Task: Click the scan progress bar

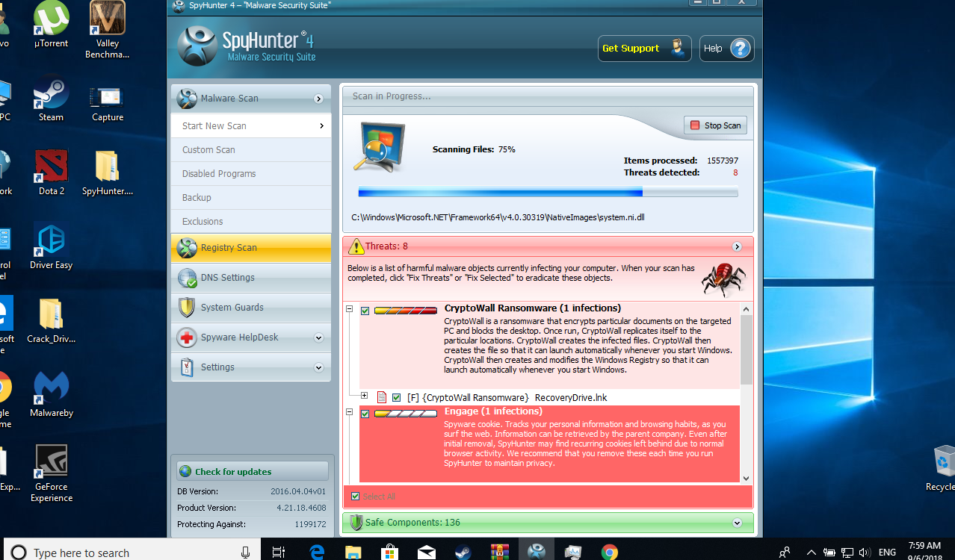Action: 548,193
